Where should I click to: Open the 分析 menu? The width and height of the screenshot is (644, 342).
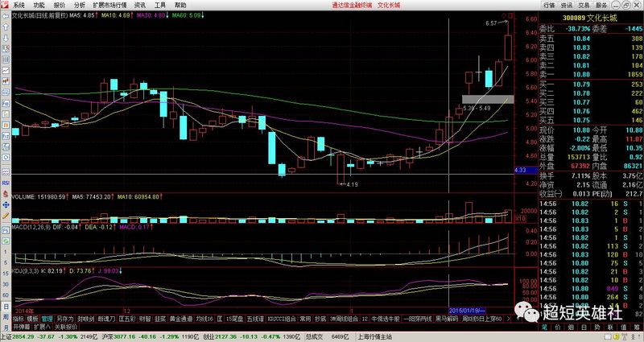click(x=80, y=5)
